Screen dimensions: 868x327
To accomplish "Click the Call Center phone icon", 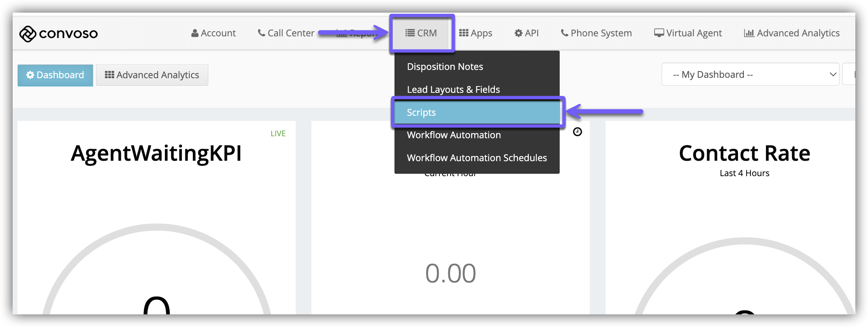I will click(261, 33).
